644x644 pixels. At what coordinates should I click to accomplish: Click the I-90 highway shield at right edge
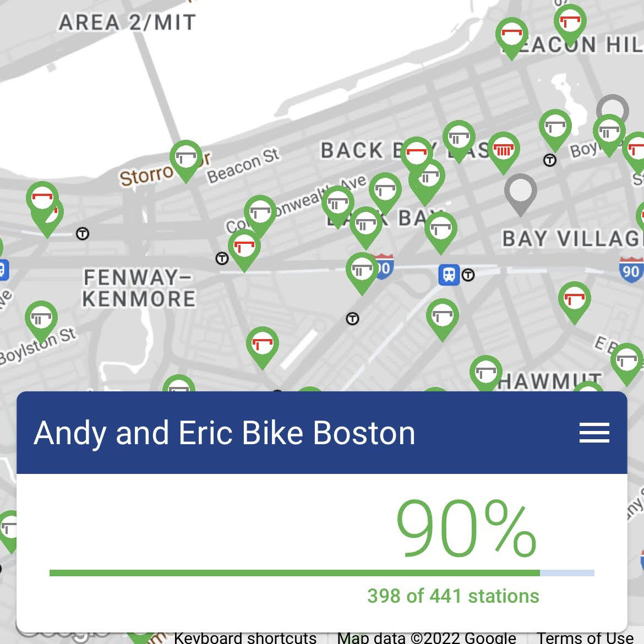pos(631,270)
